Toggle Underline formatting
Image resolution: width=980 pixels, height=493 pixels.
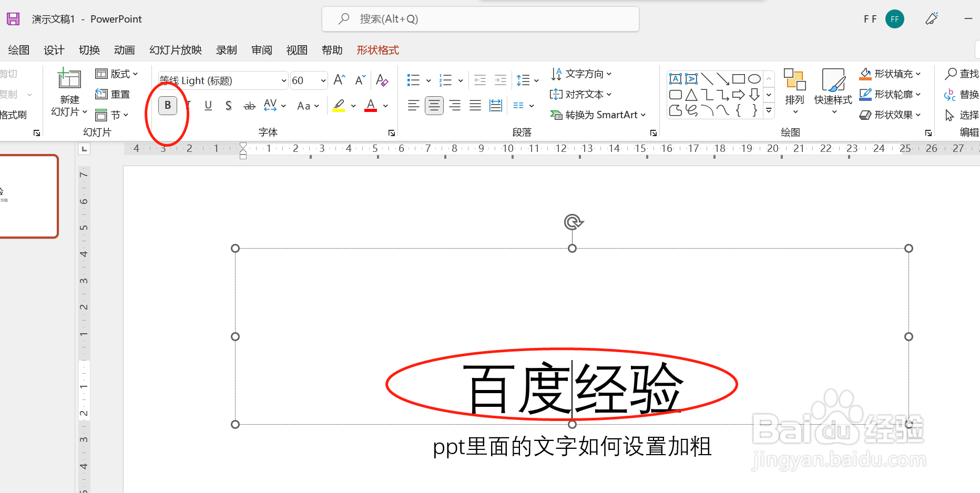(x=208, y=106)
